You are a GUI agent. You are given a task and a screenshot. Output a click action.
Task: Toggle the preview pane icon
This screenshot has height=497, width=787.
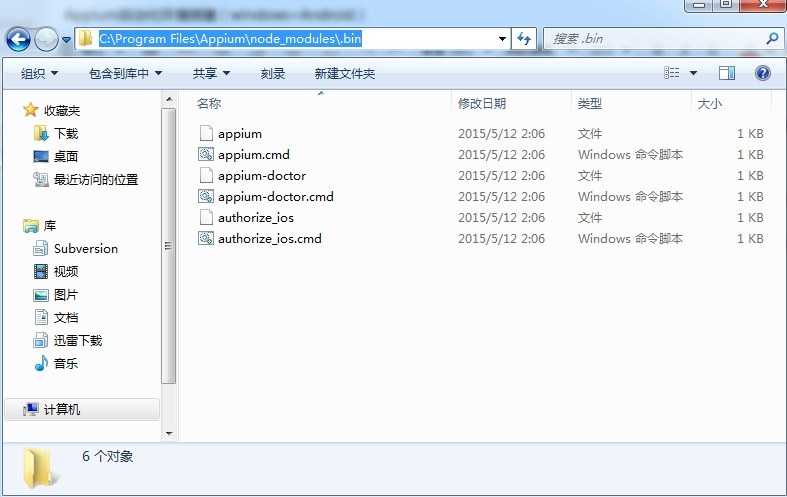click(726, 73)
